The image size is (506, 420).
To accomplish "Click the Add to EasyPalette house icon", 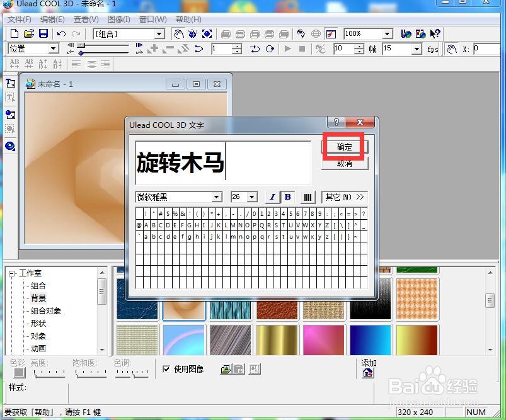I will pyautogui.click(x=367, y=373).
